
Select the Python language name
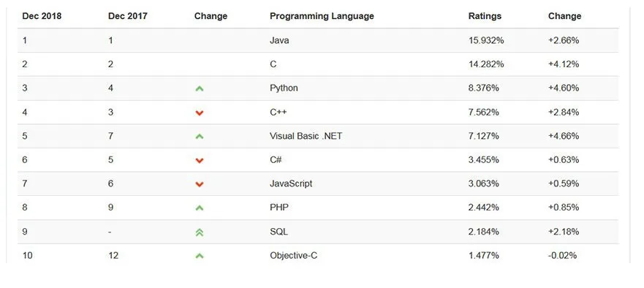[x=284, y=88]
